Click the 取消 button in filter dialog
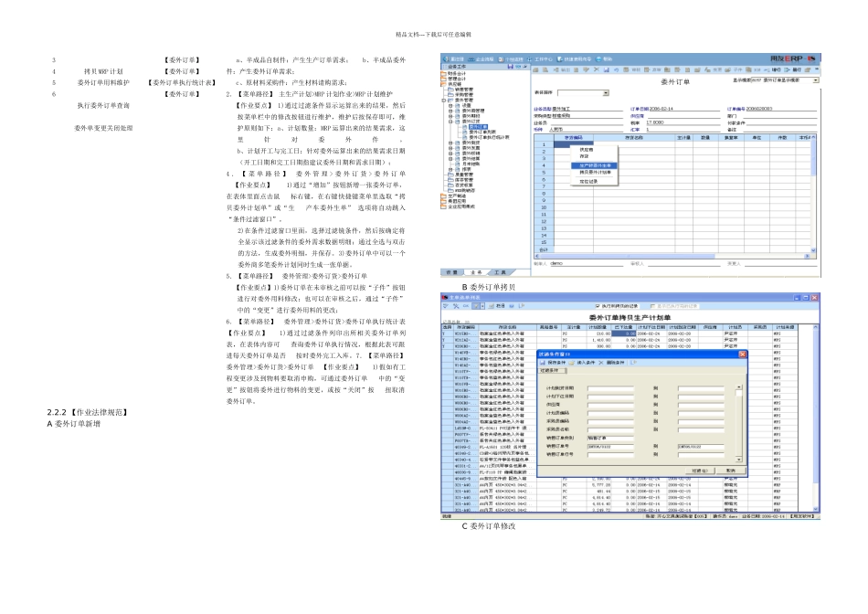868x614 pixels. pos(731,471)
